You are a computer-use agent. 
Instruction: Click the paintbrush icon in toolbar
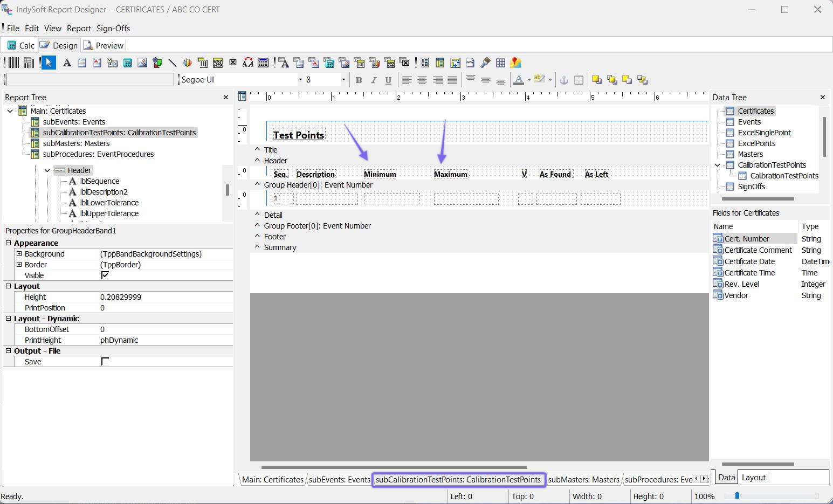coord(485,63)
